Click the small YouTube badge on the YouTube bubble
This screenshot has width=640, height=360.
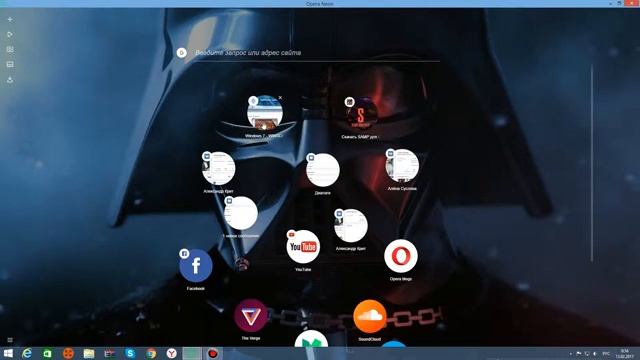tap(291, 235)
